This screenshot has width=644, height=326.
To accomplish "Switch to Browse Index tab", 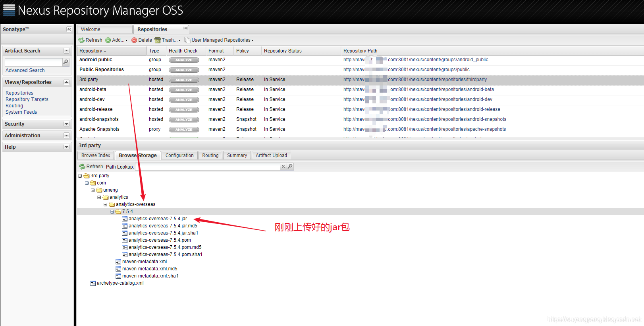I will [x=96, y=155].
